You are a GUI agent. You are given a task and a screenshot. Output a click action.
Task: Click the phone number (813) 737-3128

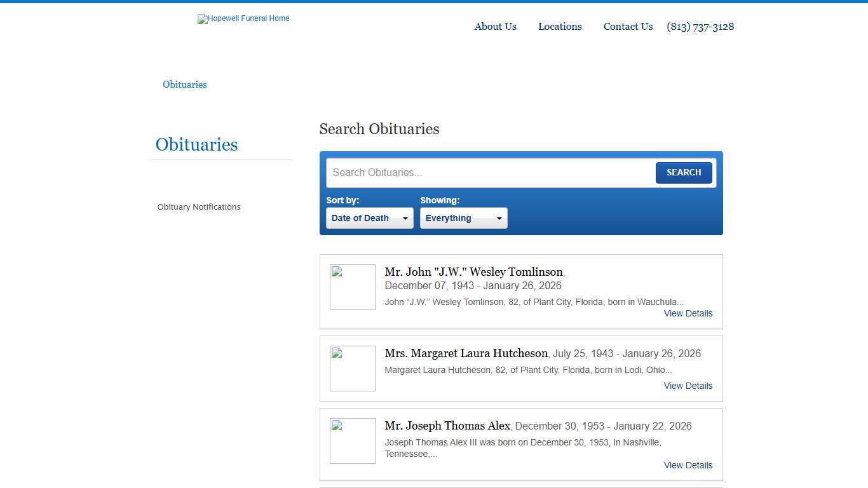point(700,27)
